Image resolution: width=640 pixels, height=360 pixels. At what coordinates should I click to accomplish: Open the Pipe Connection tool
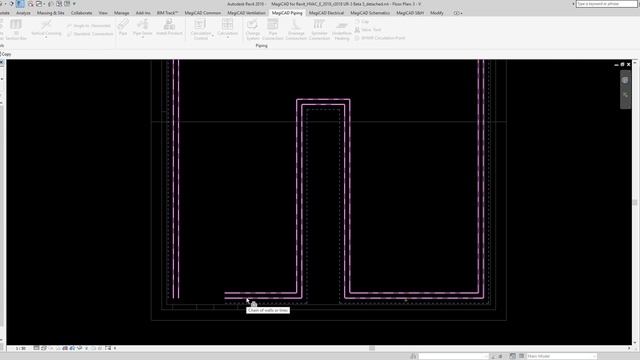click(x=273, y=29)
